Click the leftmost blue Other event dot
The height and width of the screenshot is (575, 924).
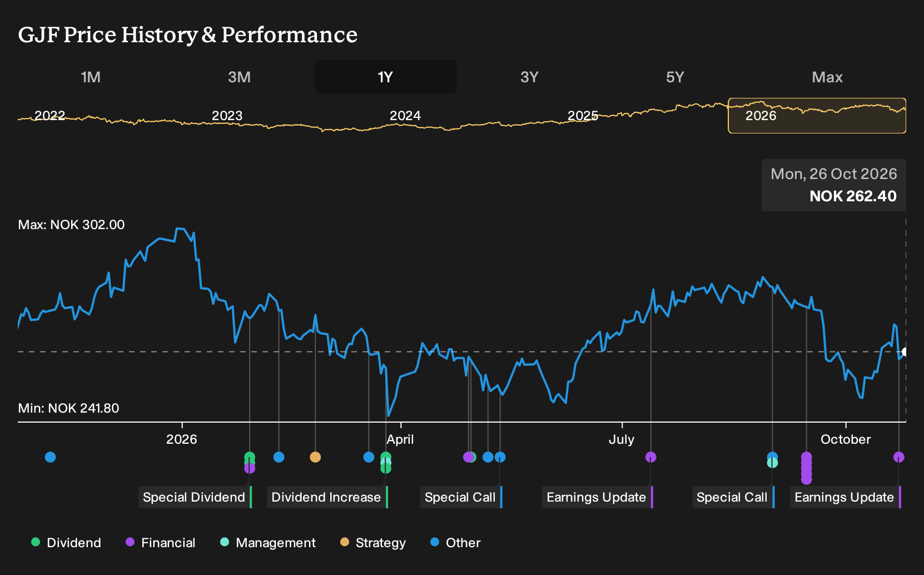click(x=51, y=457)
